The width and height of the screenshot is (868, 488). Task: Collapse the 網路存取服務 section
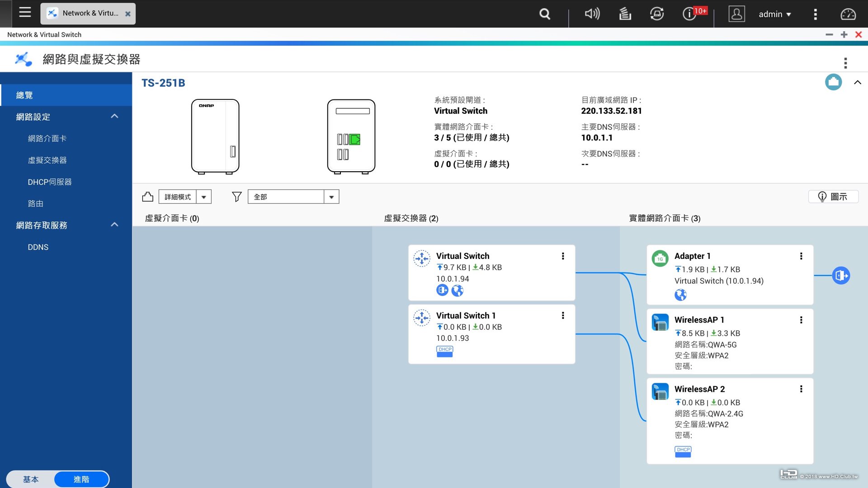pos(114,225)
